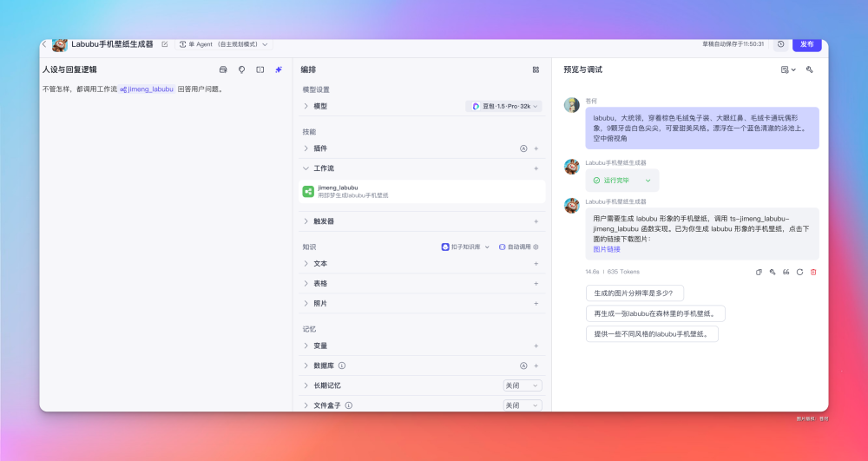The width and height of the screenshot is (868, 461).
Task: Click the user message bubble starting with labubu，大统领
Action: 702,128
